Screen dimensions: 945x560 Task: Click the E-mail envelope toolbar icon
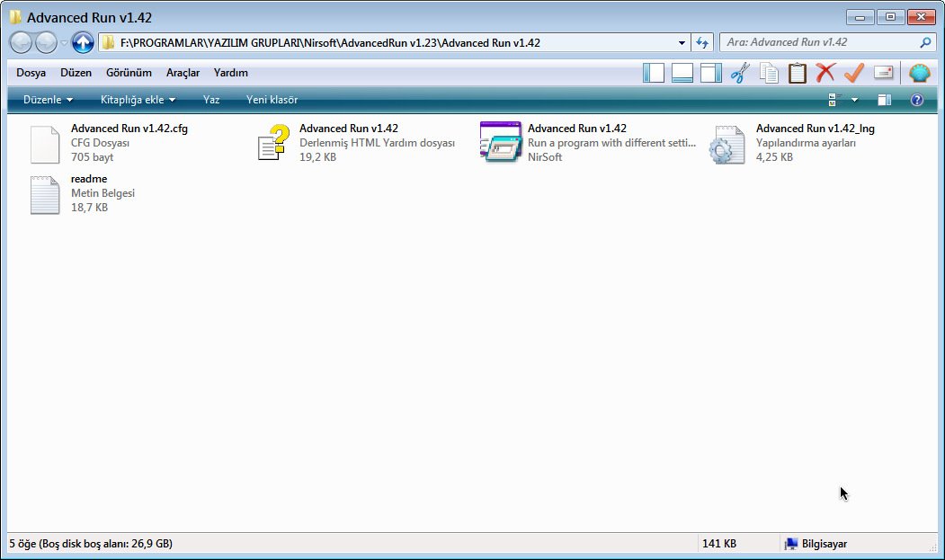[x=884, y=73]
